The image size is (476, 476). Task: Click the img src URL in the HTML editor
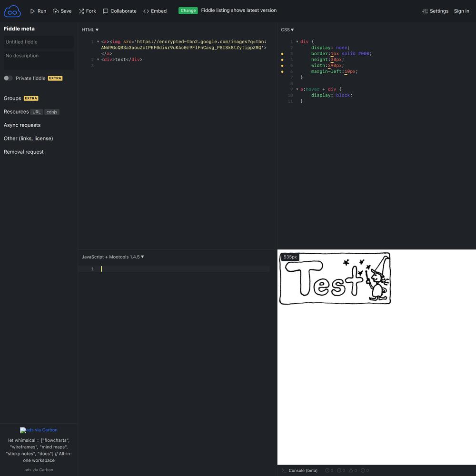[184, 45]
